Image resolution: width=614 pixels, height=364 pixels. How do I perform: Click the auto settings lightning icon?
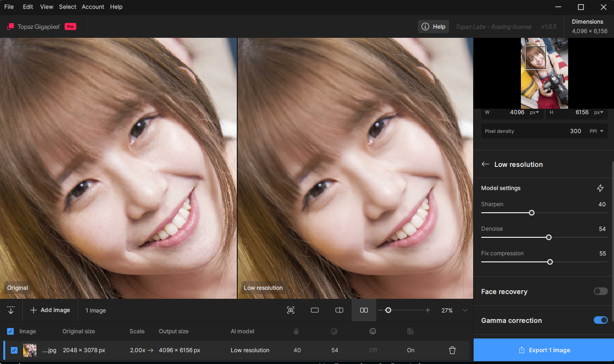(600, 188)
